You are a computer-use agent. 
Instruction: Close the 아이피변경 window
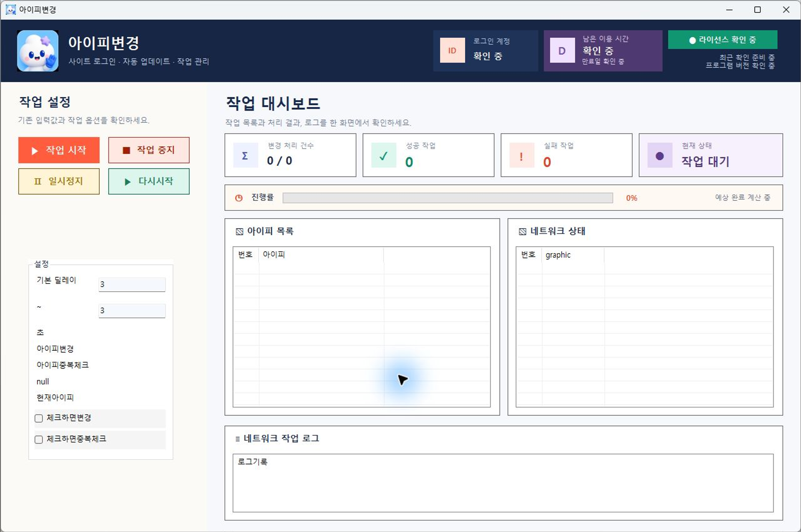coord(786,10)
